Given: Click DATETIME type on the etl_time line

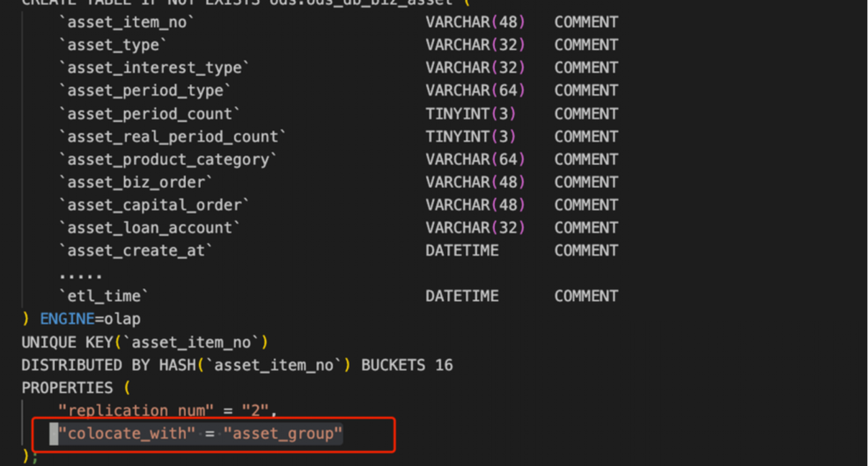Looking at the screenshot, I should coord(462,296).
